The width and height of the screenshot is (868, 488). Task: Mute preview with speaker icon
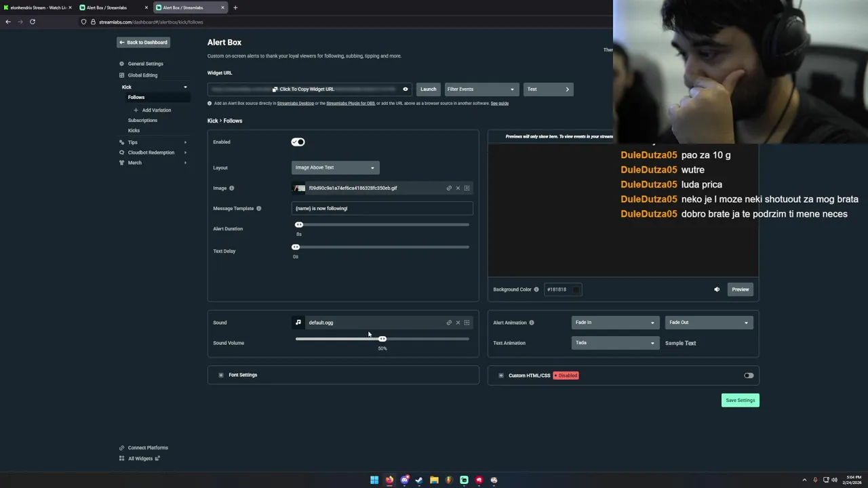(717, 289)
